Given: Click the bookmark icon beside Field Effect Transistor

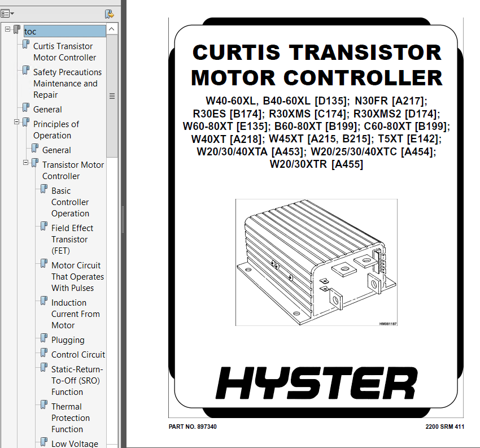Looking at the screenshot, I should pos(44,227).
